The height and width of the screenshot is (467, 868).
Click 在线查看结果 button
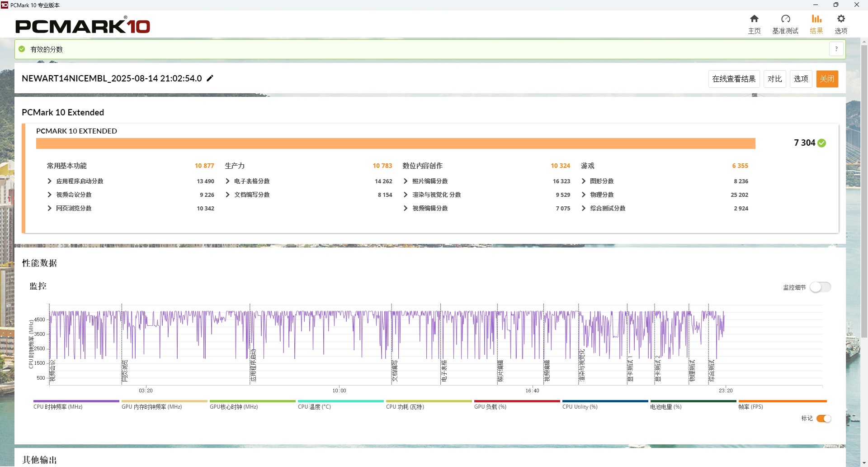coord(734,79)
